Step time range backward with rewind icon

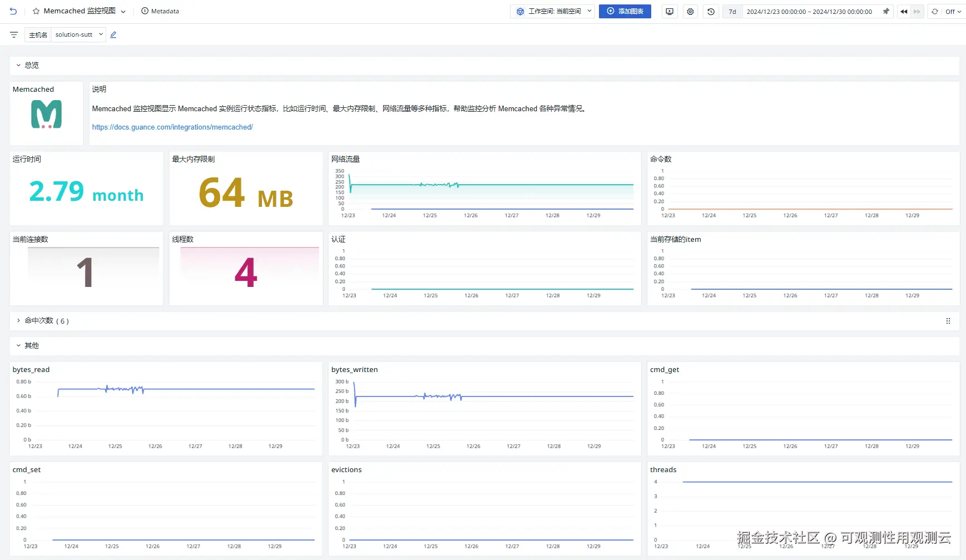coord(904,12)
